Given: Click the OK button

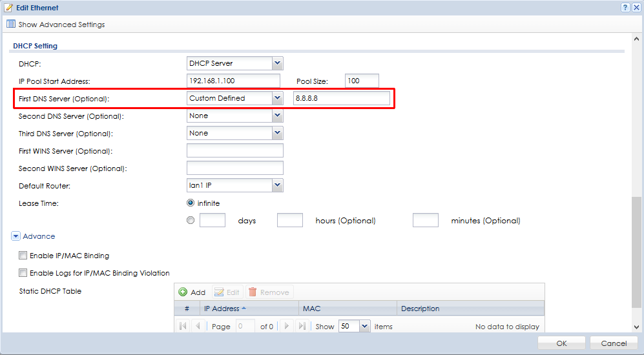Looking at the screenshot, I should tap(561, 343).
